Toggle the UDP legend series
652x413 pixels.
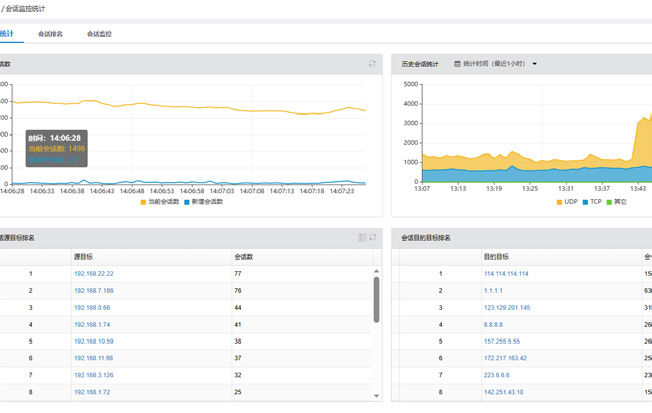coord(566,202)
